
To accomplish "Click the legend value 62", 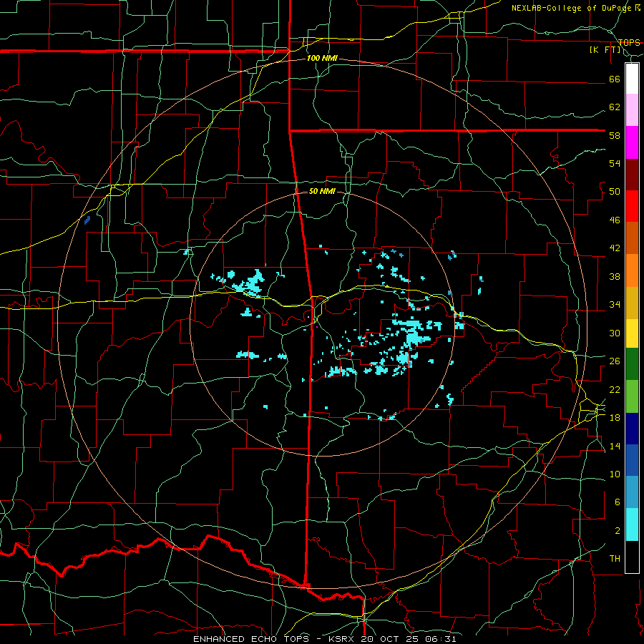I will (x=615, y=107).
